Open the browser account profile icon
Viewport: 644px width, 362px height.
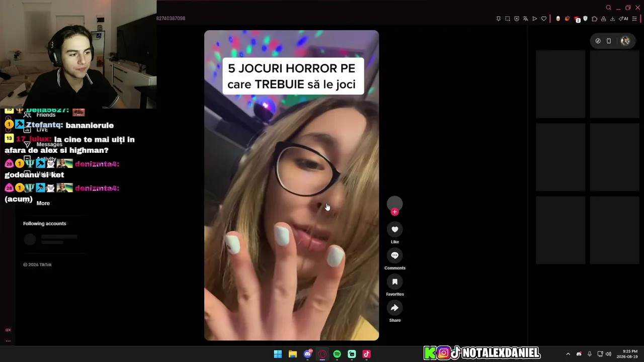(x=603, y=19)
